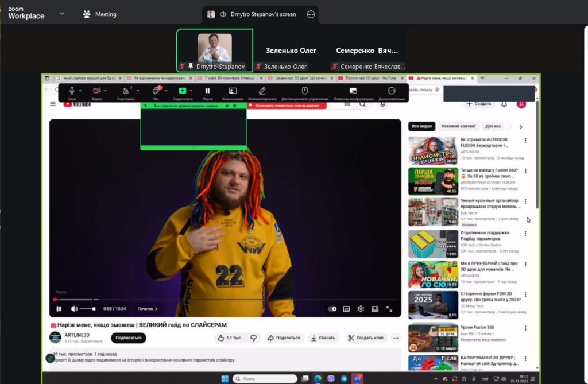Pause the YouTube video playback
The image size is (588, 384).
59,309
